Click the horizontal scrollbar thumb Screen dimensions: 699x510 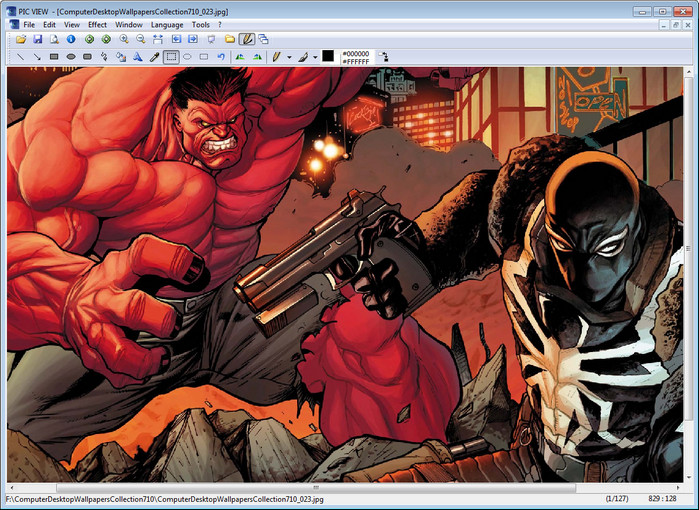(x=316, y=488)
